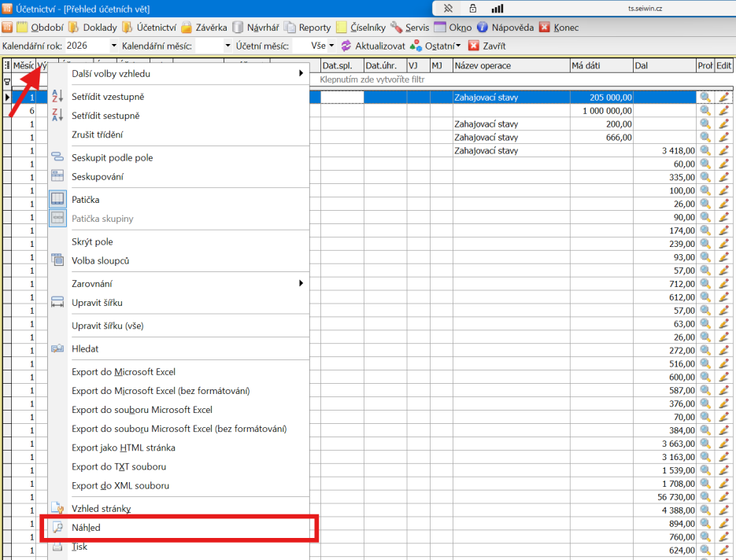This screenshot has height=560, width=736.
Task: Select Export jako HTML stránka
Action: coord(179,448)
